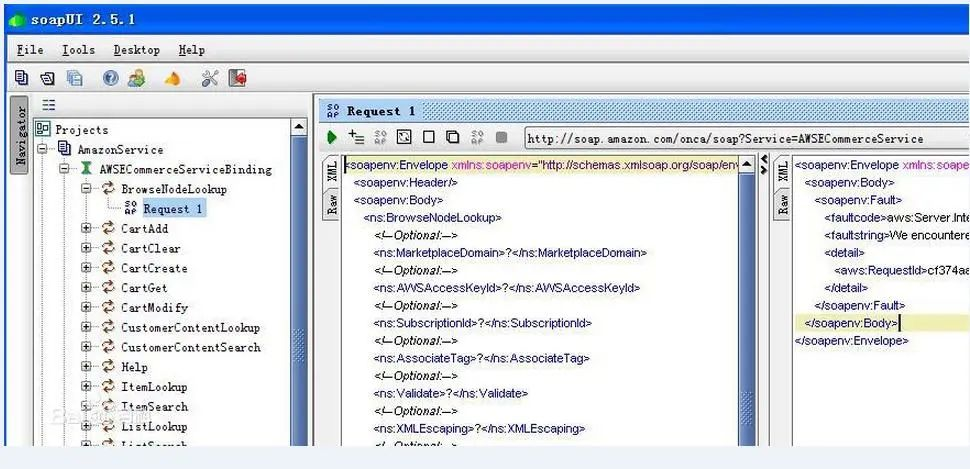Collapse the AWSECommerceServiceBinding node
Image resolution: width=970 pixels, height=469 pixels.
(x=64, y=169)
